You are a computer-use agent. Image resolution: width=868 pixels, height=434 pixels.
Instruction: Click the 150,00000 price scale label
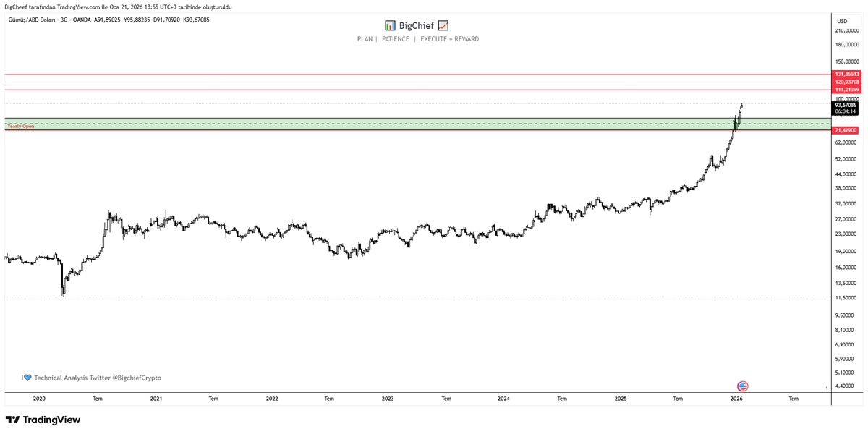click(x=847, y=61)
